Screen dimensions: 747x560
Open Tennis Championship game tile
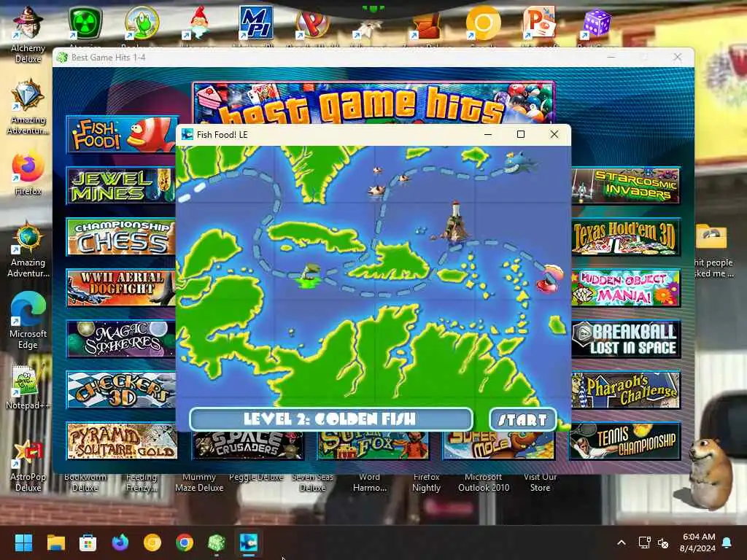click(625, 441)
